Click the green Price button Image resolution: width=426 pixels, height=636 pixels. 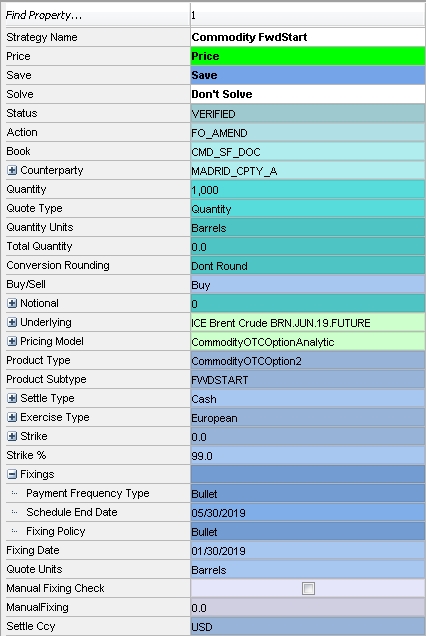(308, 56)
